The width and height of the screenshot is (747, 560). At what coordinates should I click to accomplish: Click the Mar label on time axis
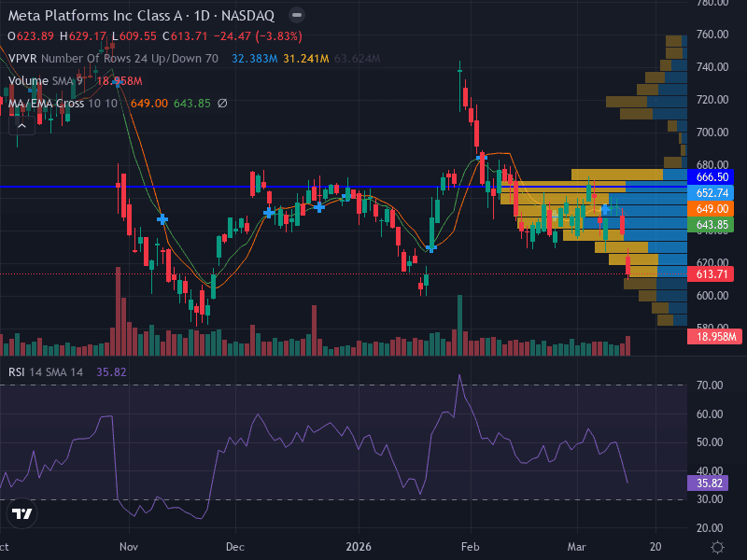(x=576, y=547)
